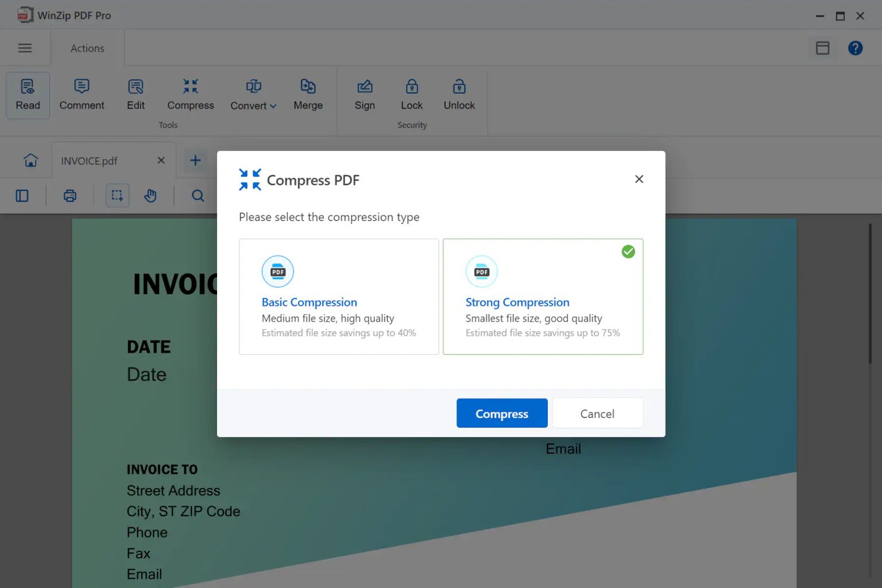Select the Basic Compression option
This screenshot has width=882, height=588.
pos(338,296)
